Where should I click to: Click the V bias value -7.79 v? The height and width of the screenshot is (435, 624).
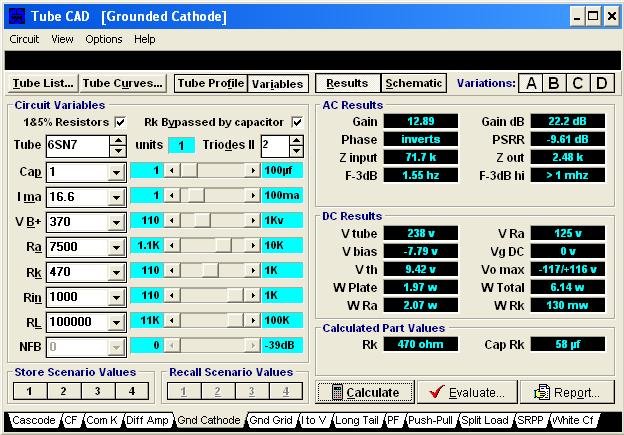tap(421, 251)
